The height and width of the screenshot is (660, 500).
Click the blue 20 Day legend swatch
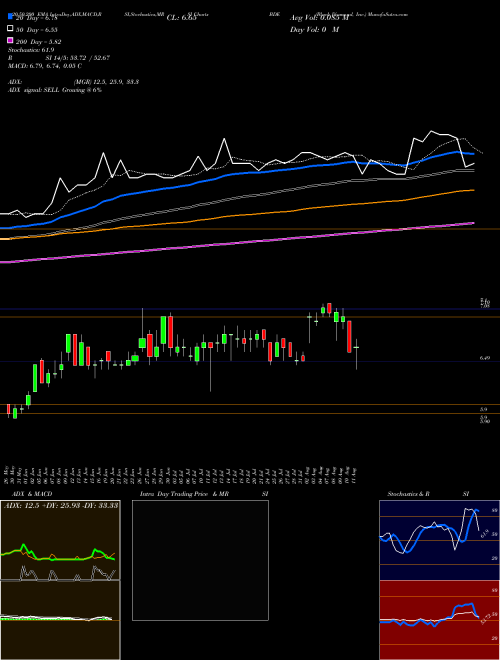coord(10,17)
